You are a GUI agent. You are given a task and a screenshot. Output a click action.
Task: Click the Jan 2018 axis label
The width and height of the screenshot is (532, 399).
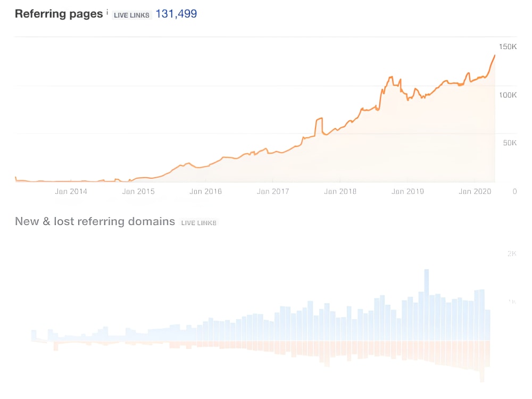tap(340, 192)
